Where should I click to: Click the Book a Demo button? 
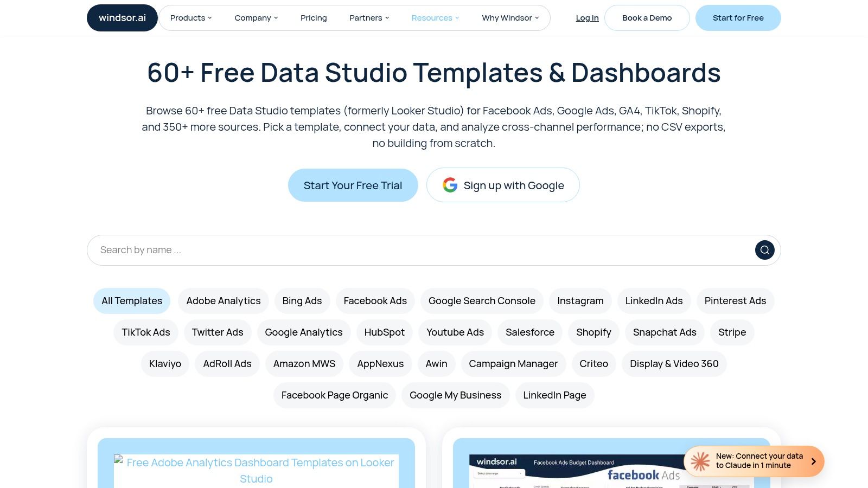tap(647, 18)
